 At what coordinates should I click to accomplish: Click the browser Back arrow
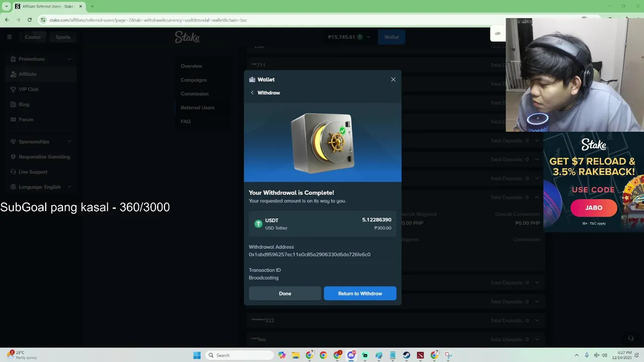pyautogui.click(x=7, y=20)
